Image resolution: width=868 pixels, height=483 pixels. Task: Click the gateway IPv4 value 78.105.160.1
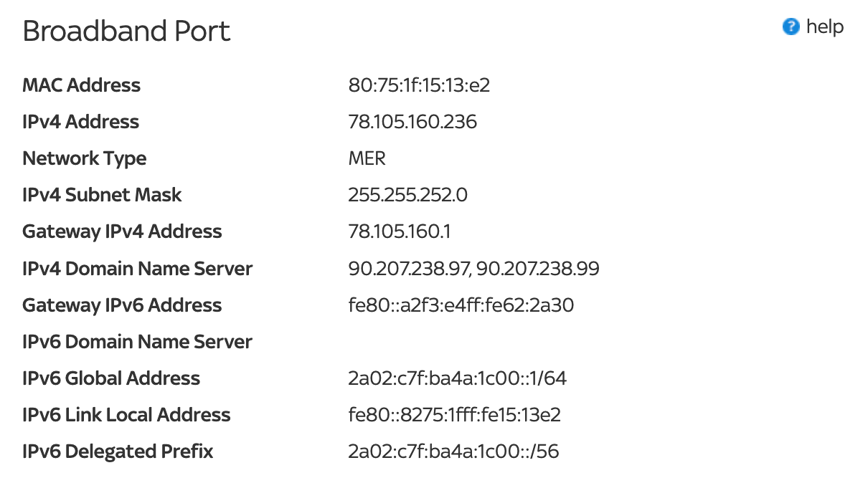(x=400, y=231)
